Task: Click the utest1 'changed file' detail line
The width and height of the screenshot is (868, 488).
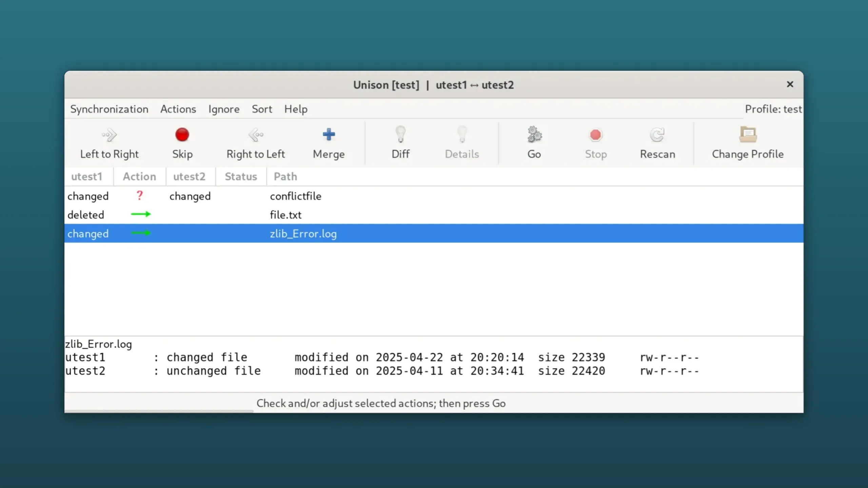Action: pyautogui.click(x=382, y=358)
